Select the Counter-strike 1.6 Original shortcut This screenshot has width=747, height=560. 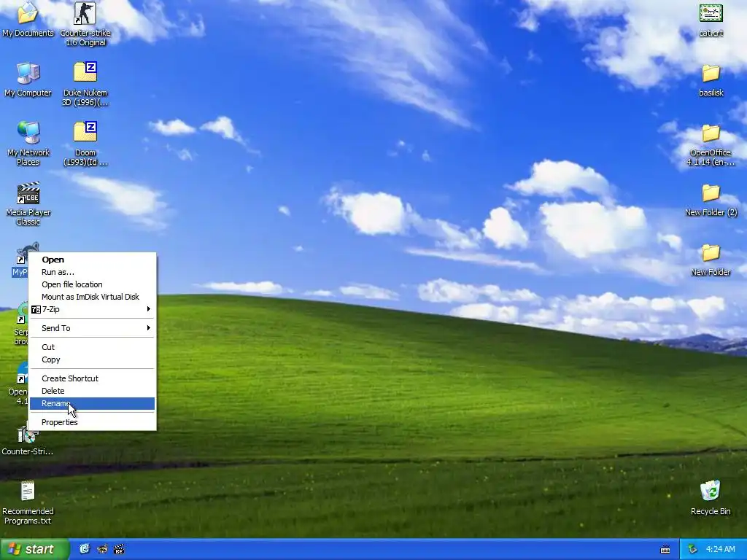(x=85, y=24)
